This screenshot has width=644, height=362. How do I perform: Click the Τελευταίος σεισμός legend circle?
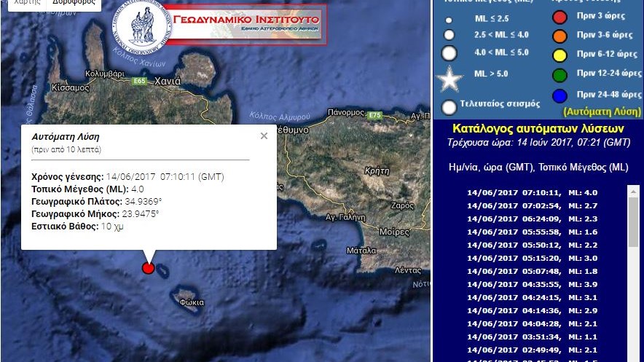449,107
